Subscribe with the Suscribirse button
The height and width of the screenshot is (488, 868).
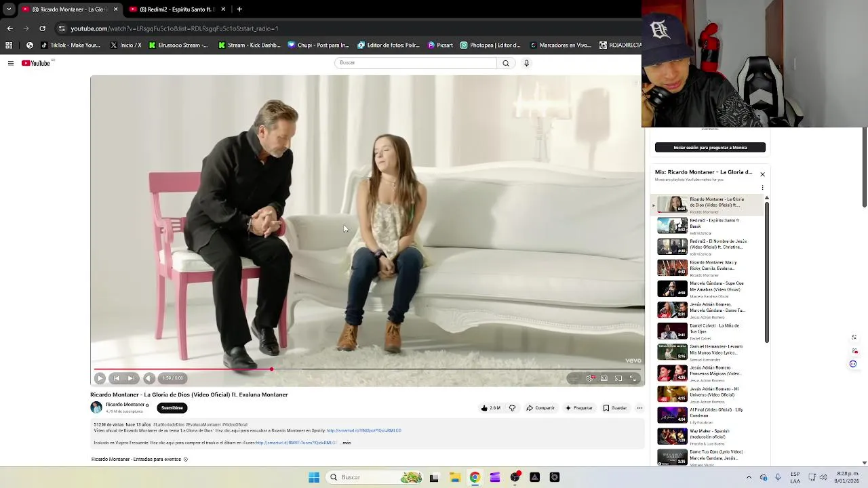coord(172,408)
